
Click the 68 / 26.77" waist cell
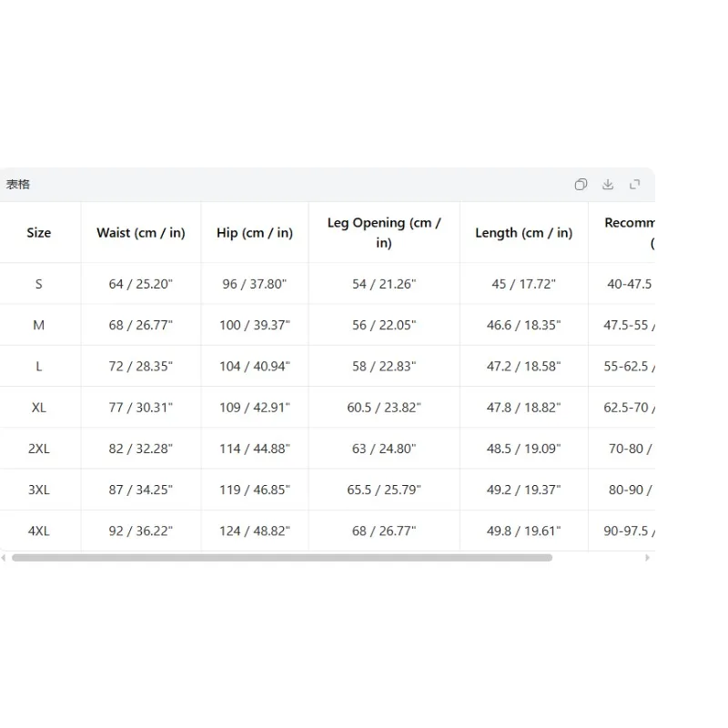pos(141,325)
